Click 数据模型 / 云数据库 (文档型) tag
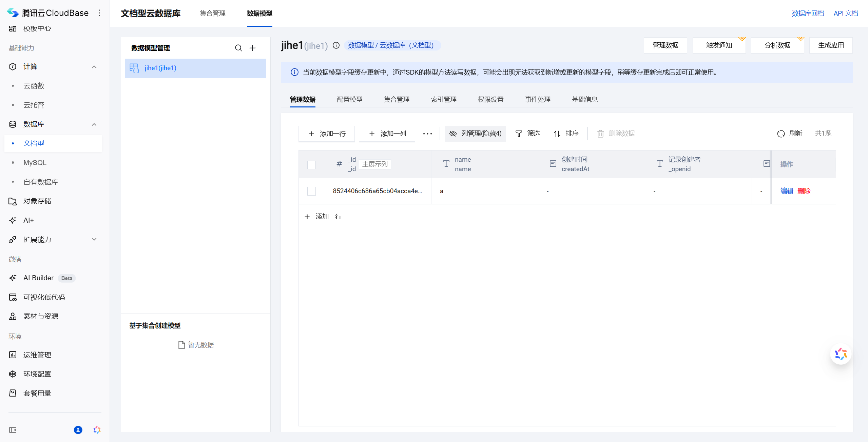868x442 pixels. click(x=393, y=45)
